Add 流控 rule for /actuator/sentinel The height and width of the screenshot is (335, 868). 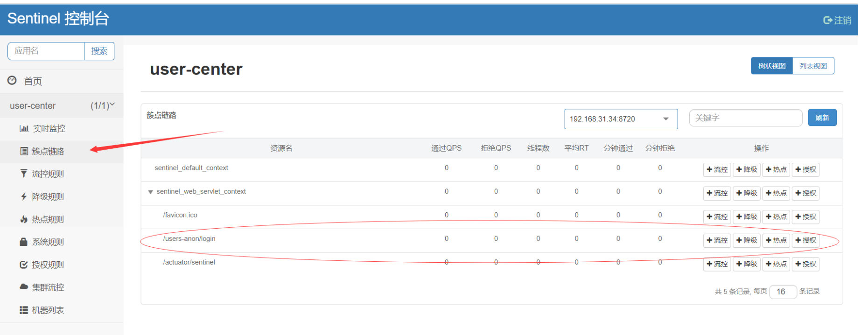point(717,264)
